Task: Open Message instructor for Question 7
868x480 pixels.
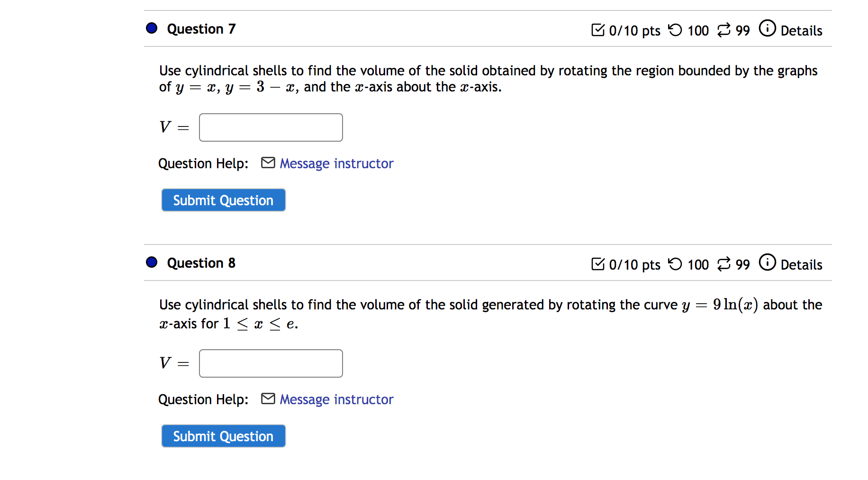Action: [336, 163]
